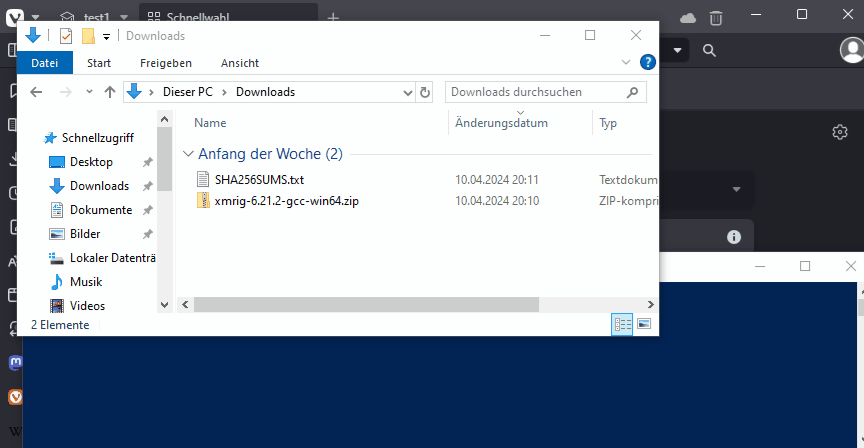Screen dimensions: 864x448
Task: Sort by the Typ column header
Action: [x=608, y=123]
